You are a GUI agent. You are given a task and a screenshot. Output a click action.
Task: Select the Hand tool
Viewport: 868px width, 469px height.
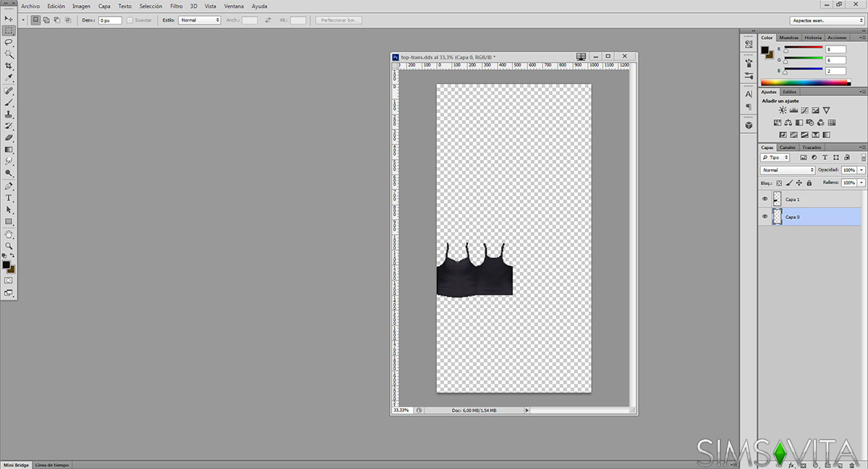pos(9,234)
